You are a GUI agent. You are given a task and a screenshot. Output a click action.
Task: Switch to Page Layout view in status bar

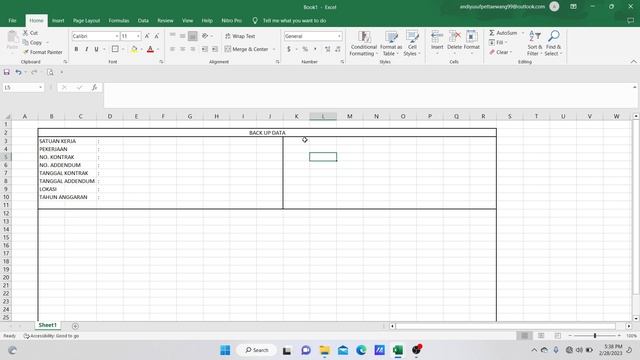(541, 336)
